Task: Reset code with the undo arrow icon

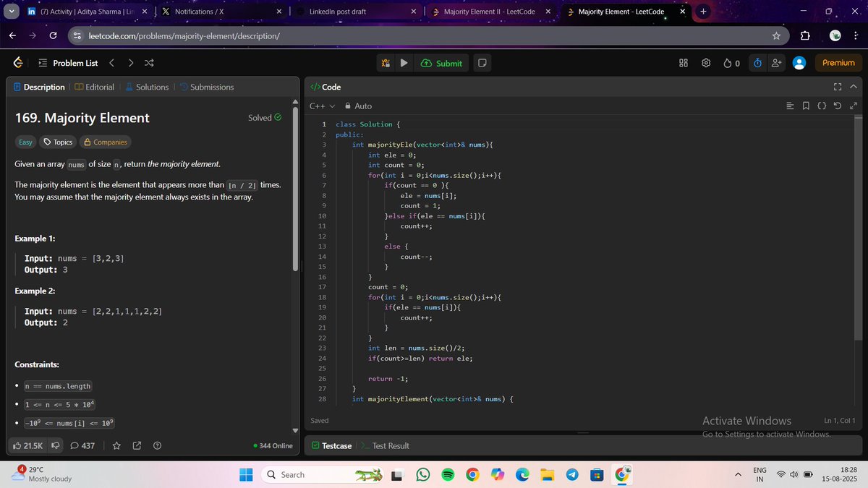Action: pyautogui.click(x=838, y=106)
